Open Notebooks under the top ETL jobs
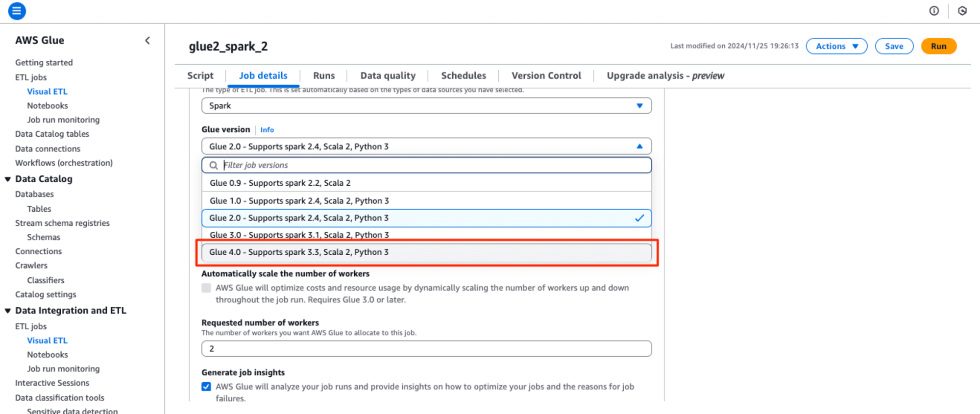This screenshot has width=980, height=414. pos(47,106)
